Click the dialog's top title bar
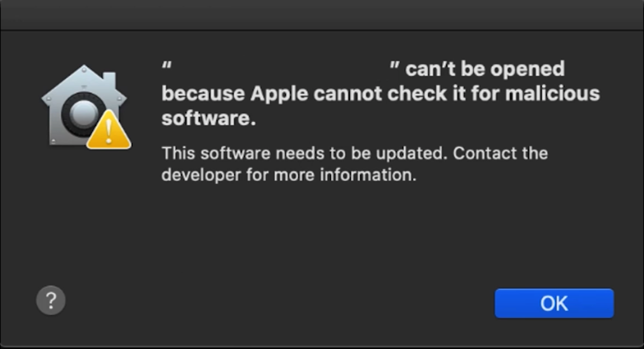The height and width of the screenshot is (349, 644). point(322,15)
